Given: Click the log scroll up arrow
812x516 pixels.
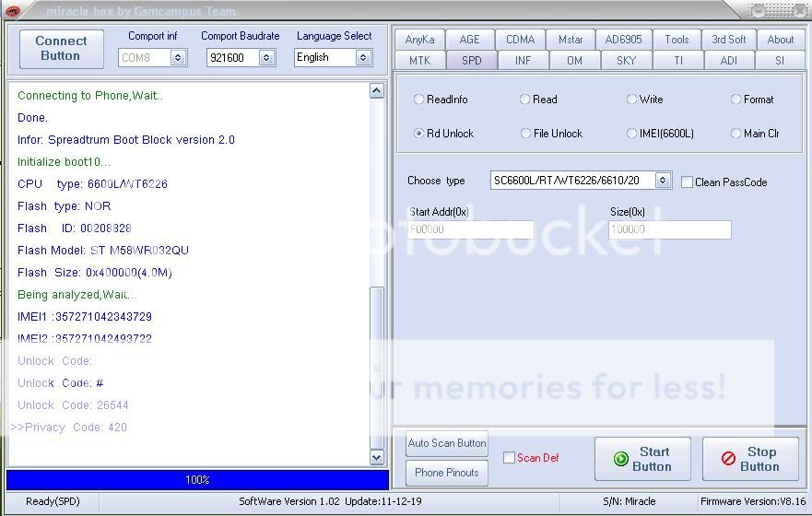Looking at the screenshot, I should 377,91.
